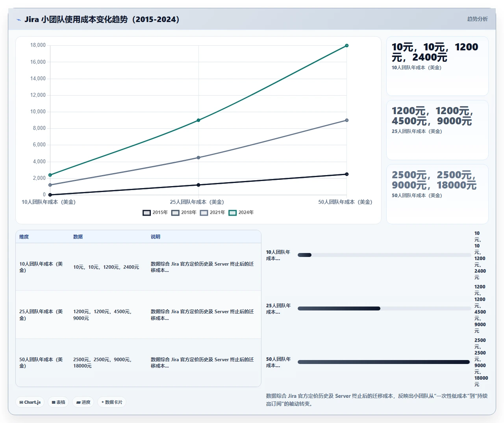Click the 表格 tag chip
This screenshot has height=423, width=504.
coord(58,402)
